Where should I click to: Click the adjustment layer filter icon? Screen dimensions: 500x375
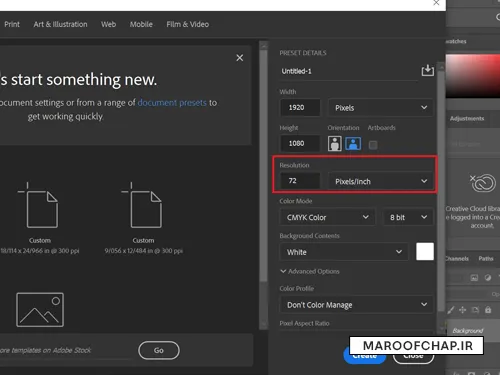[x=488, y=278]
